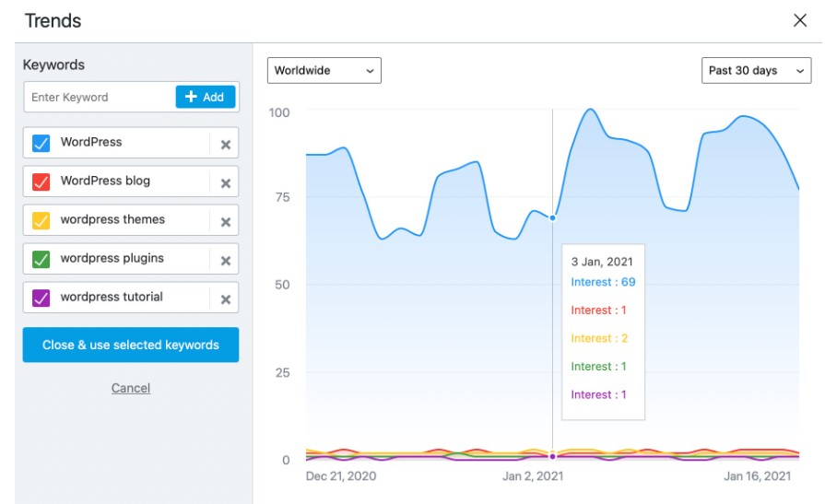Click the 'WordPress blog' keyword label
Screen dimensions: 825x504
tap(105, 181)
